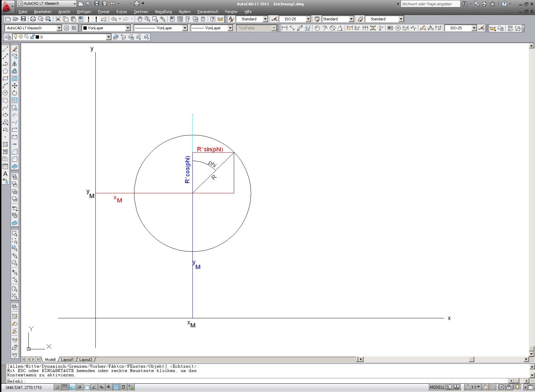This screenshot has height=392, width=535.
Task: Expand the VonLayer linetype dropdown
Action: coord(185,28)
